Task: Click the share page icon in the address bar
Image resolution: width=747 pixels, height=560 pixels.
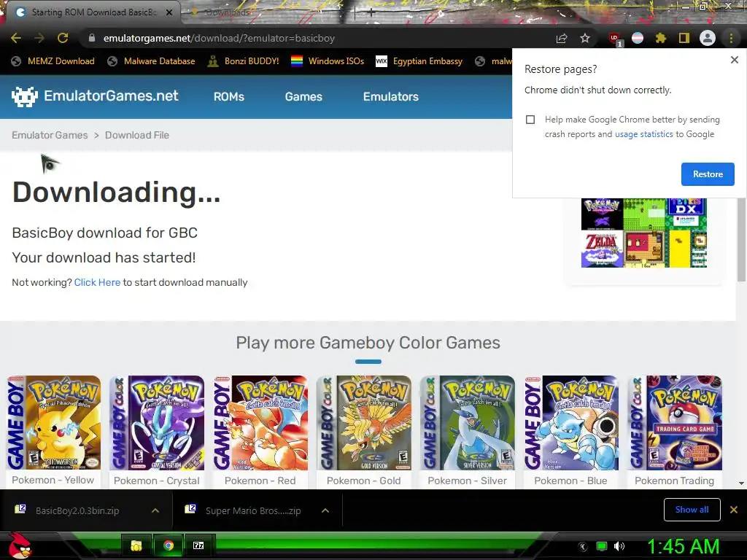Action: (x=562, y=39)
